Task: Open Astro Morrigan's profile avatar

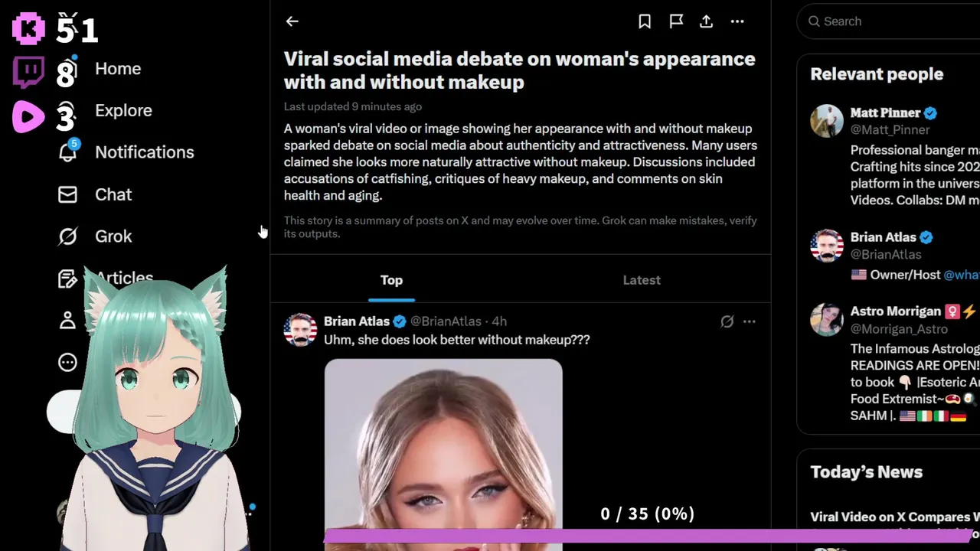Action: click(827, 319)
